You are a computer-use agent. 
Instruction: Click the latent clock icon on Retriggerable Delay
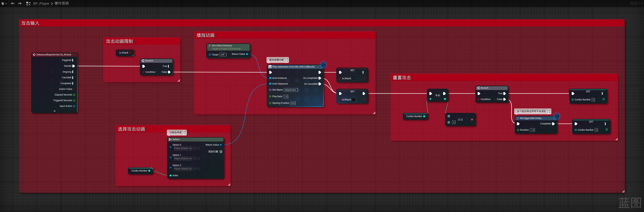pos(557,116)
